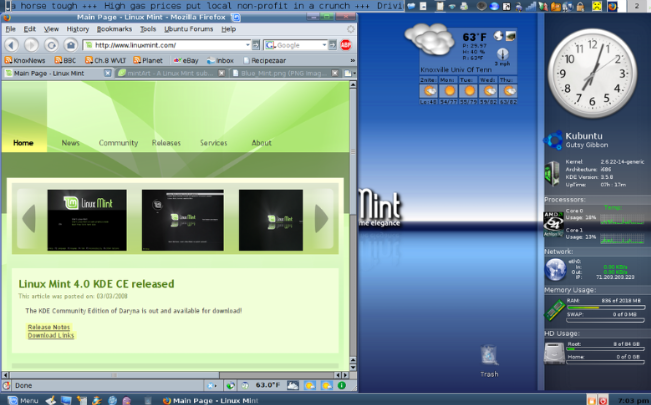
Task: Open the History menu
Action: (78, 29)
